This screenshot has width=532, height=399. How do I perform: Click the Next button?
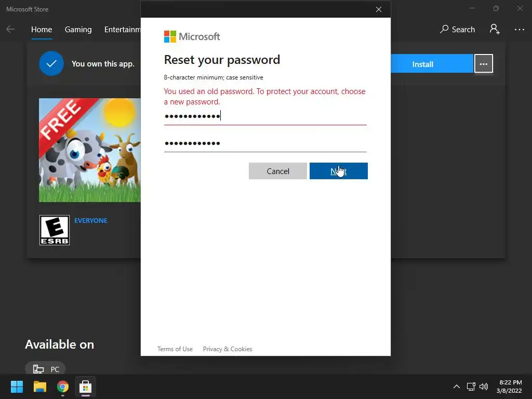pyautogui.click(x=339, y=171)
